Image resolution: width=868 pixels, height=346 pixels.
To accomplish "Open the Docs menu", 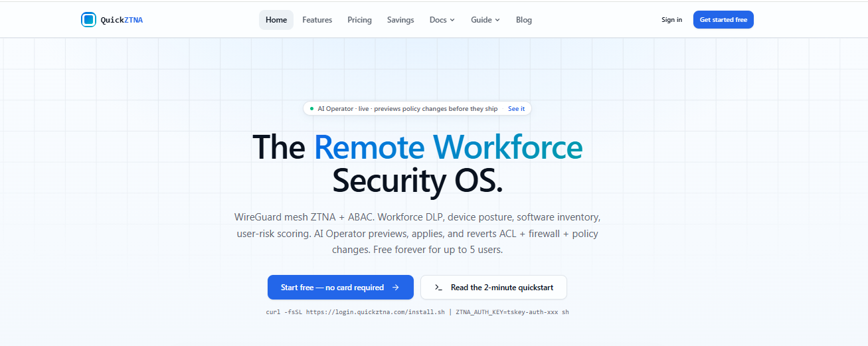I will tap(442, 20).
